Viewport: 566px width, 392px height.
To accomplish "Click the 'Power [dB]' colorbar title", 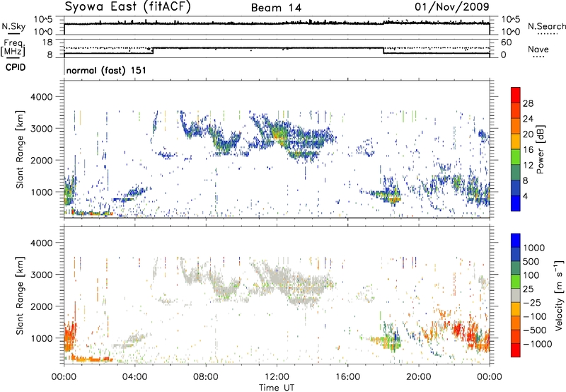I will pos(541,149).
